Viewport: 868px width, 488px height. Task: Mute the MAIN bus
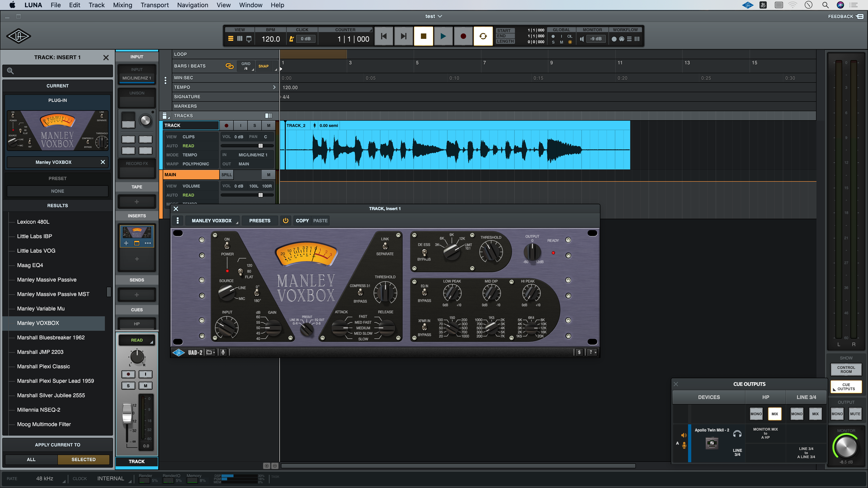[x=269, y=174]
